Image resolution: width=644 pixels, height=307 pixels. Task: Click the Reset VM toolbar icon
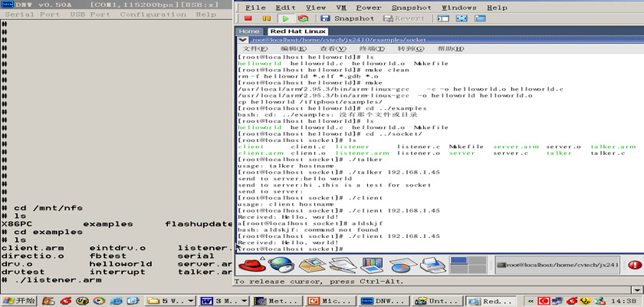pyautogui.click(x=304, y=18)
